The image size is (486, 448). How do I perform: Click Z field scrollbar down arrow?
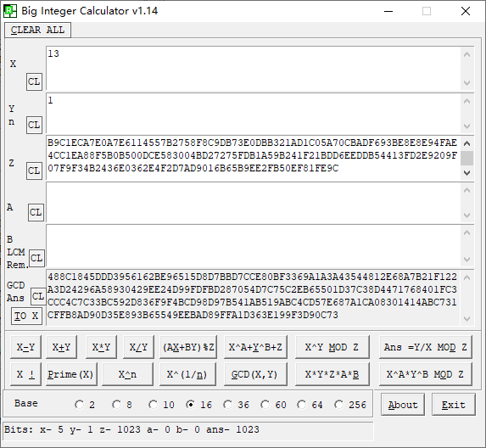pyautogui.click(x=467, y=173)
